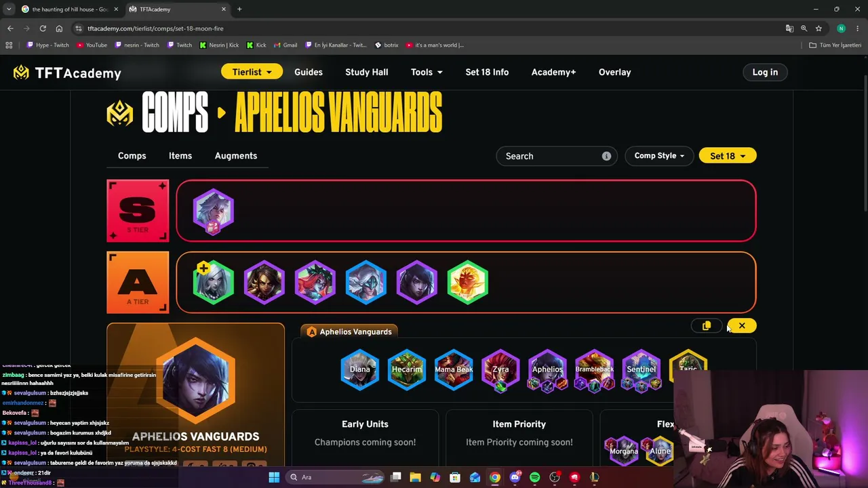Screen dimensions: 868x488
Task: Click the Zyra champion hexagon
Action: click(x=500, y=369)
